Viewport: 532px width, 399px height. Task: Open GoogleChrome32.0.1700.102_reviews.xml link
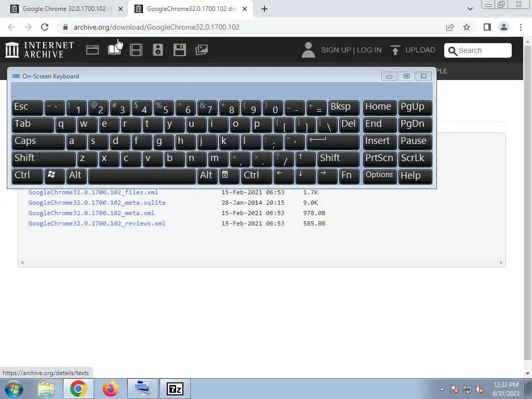[97, 223]
